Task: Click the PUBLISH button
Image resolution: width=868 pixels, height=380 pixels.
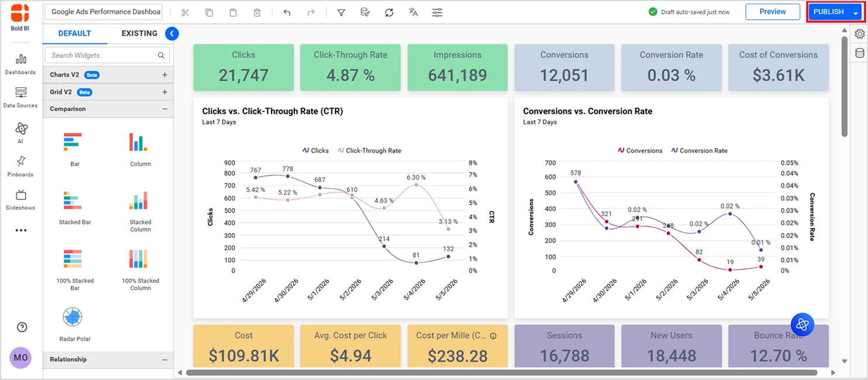Action: coord(829,12)
